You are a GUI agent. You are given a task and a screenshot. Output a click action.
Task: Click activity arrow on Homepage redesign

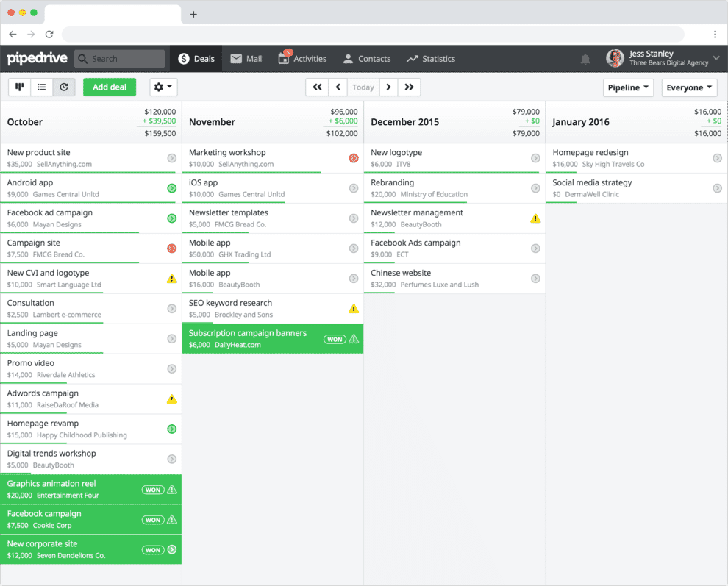717,158
